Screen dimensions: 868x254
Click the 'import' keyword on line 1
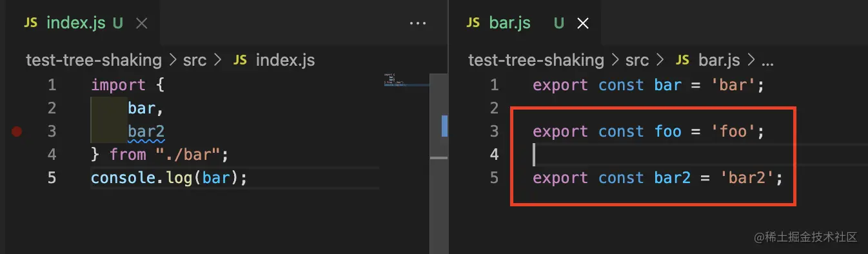[x=119, y=85]
